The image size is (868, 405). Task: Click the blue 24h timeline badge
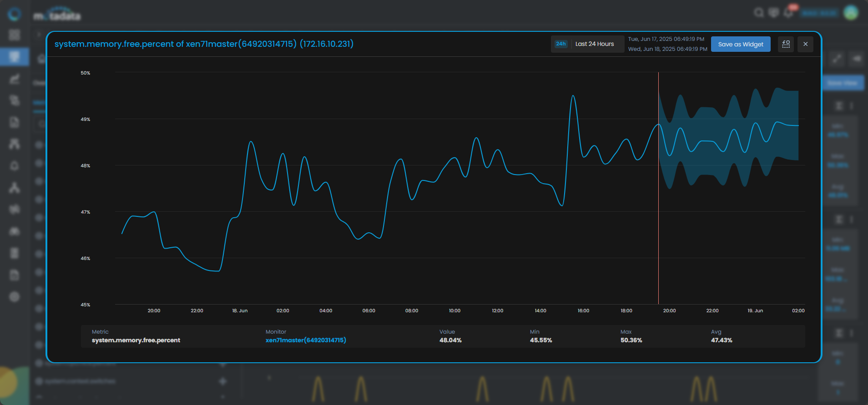pyautogui.click(x=560, y=44)
